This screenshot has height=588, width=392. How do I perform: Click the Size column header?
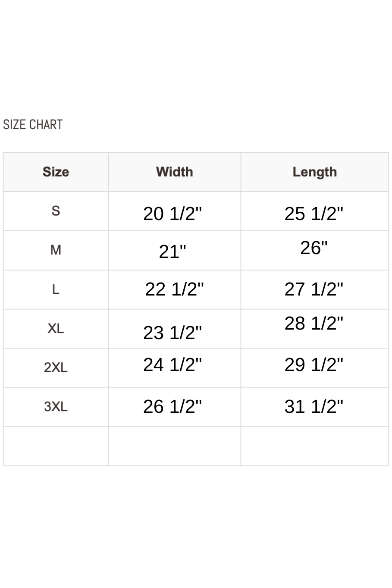[56, 172]
